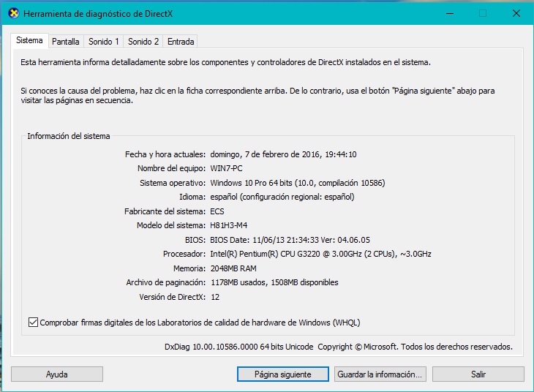Click the system model H81H3-M4
This screenshot has width=534, height=392.
(228, 225)
